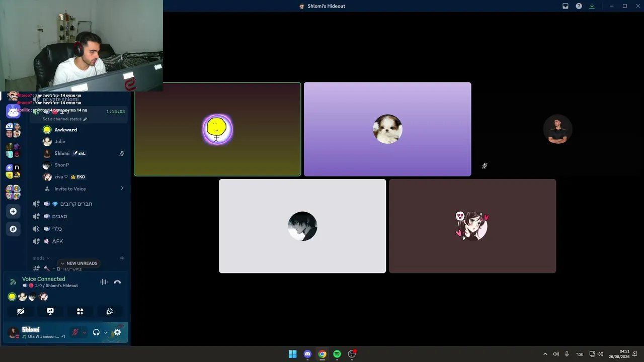Select user Julie in voice channel

(x=60, y=142)
